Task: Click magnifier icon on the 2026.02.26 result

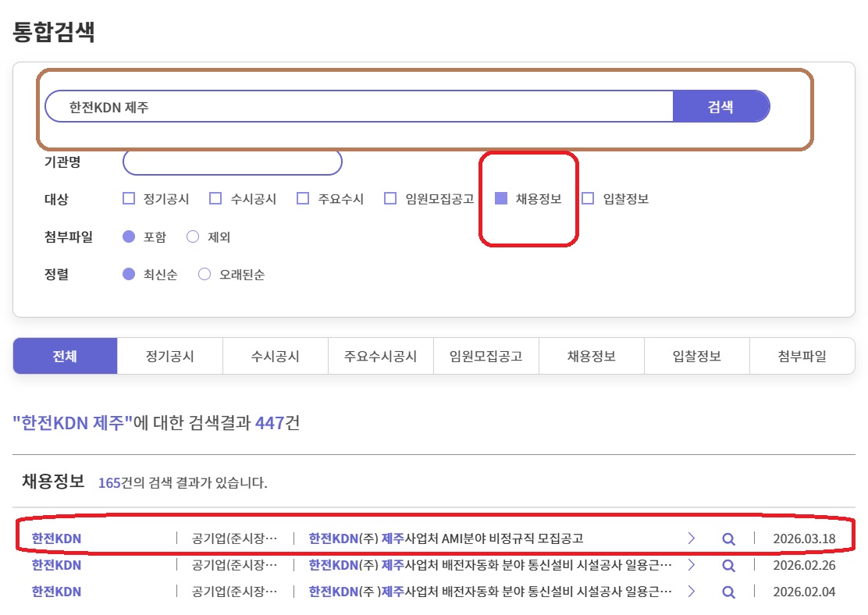Action: click(x=728, y=566)
